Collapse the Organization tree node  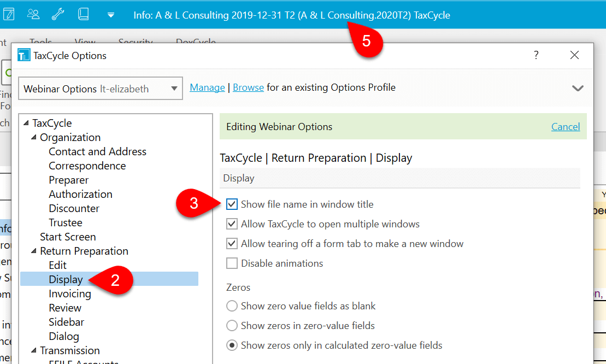pos(34,137)
